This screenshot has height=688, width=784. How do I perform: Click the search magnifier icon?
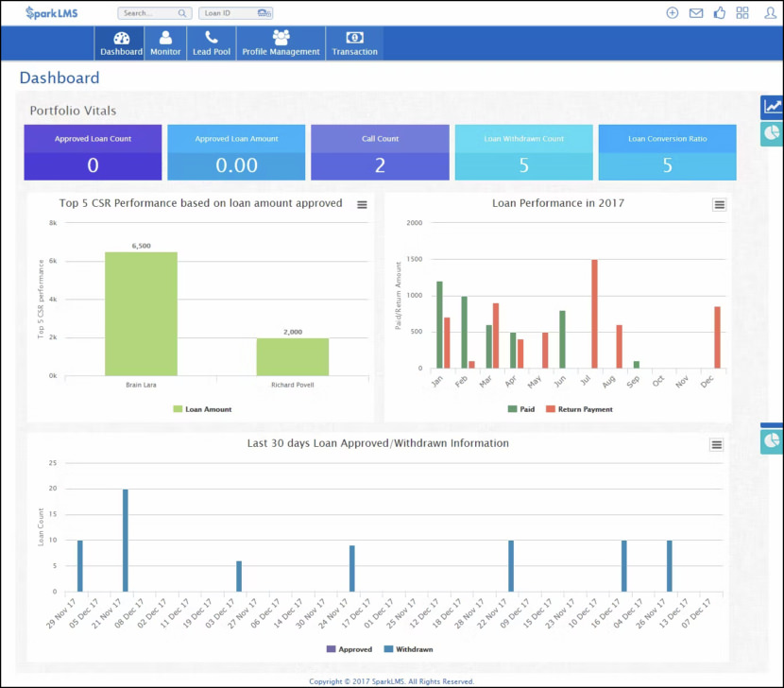(x=182, y=13)
